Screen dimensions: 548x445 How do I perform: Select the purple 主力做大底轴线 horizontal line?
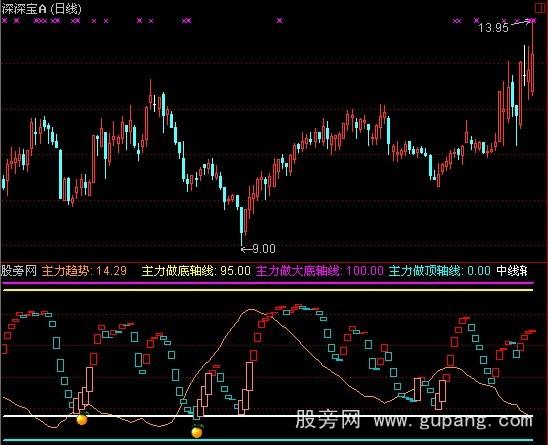268,283
